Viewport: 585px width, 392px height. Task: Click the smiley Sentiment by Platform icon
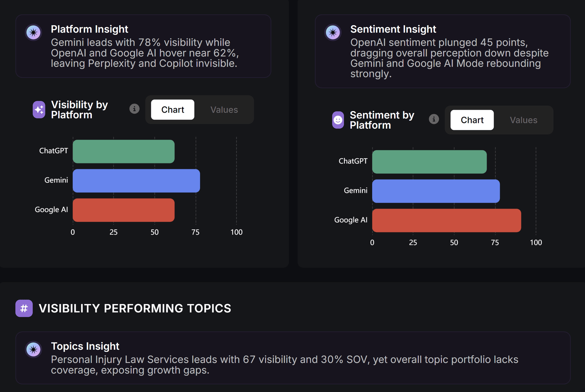pyautogui.click(x=338, y=120)
